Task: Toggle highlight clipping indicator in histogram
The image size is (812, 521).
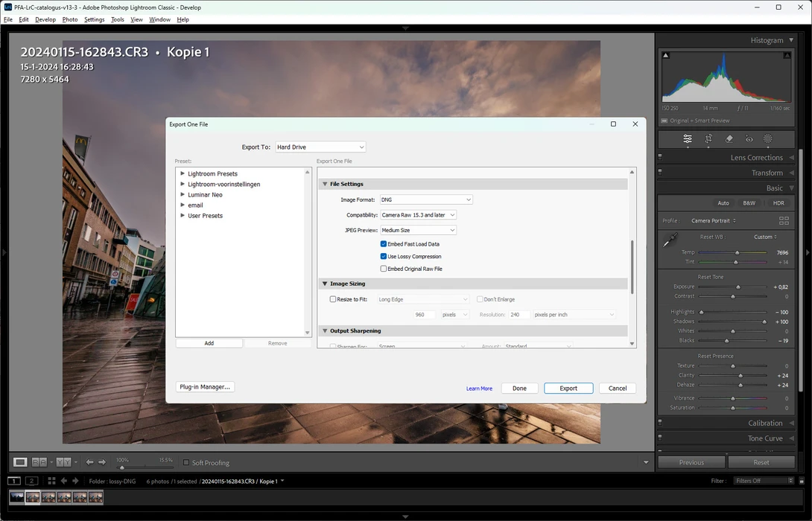Action: point(787,55)
